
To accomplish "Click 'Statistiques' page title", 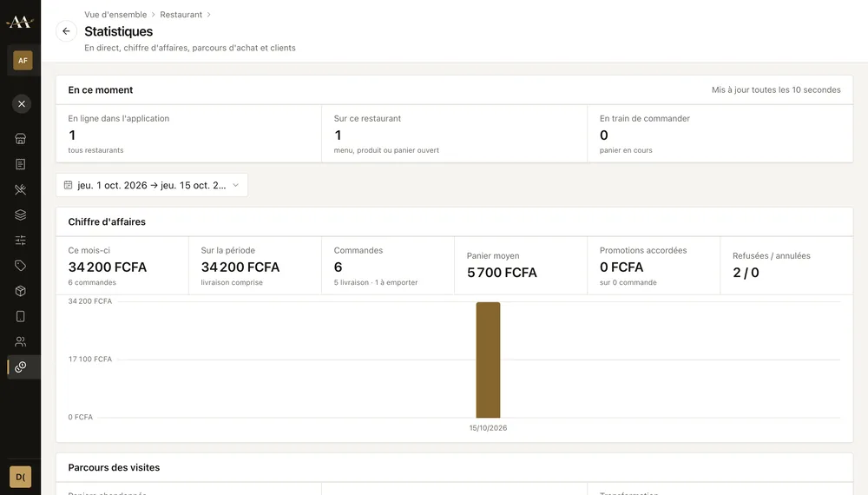I will click(x=118, y=31).
